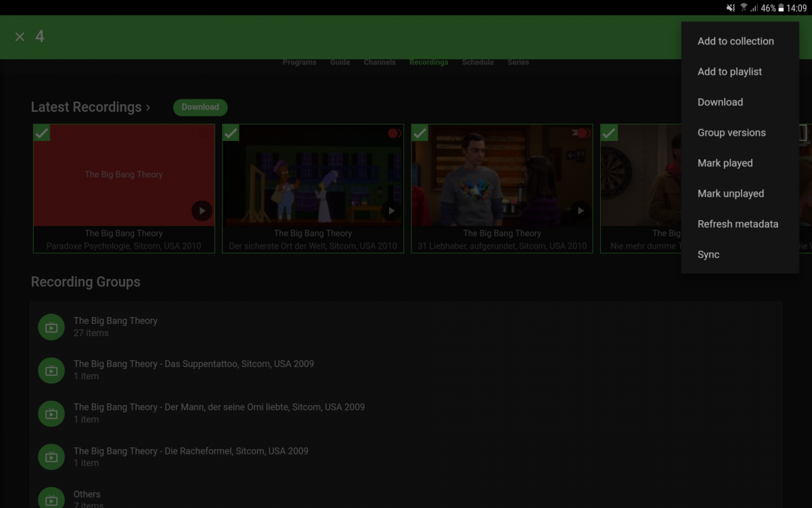Image resolution: width=812 pixels, height=508 pixels.
Task: Select Sync in the context menu
Action: pyautogui.click(x=740, y=255)
